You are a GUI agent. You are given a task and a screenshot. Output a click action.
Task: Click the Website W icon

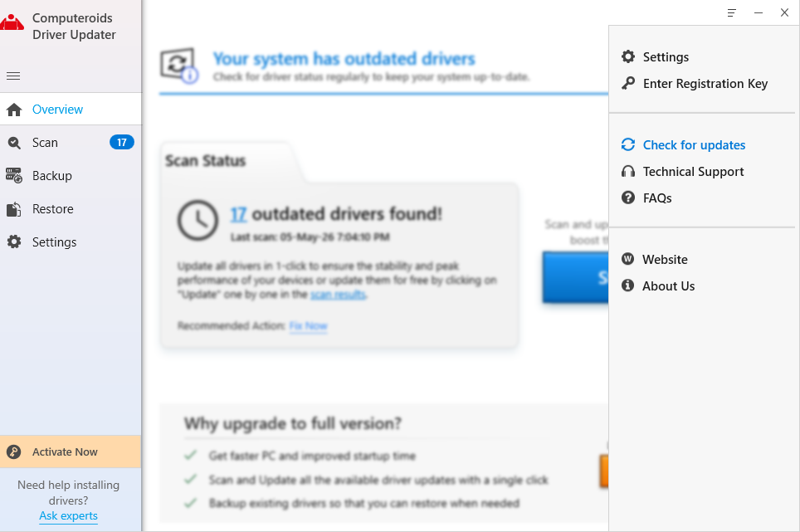[628, 259]
